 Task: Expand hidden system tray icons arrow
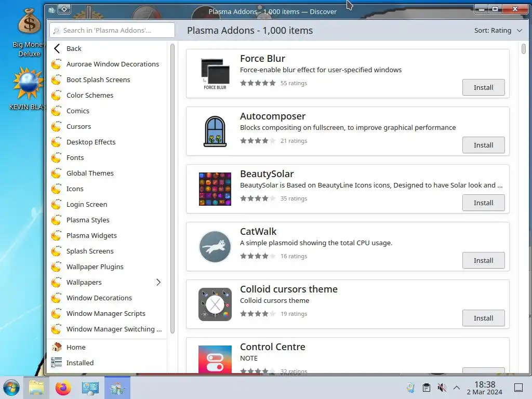456,388
